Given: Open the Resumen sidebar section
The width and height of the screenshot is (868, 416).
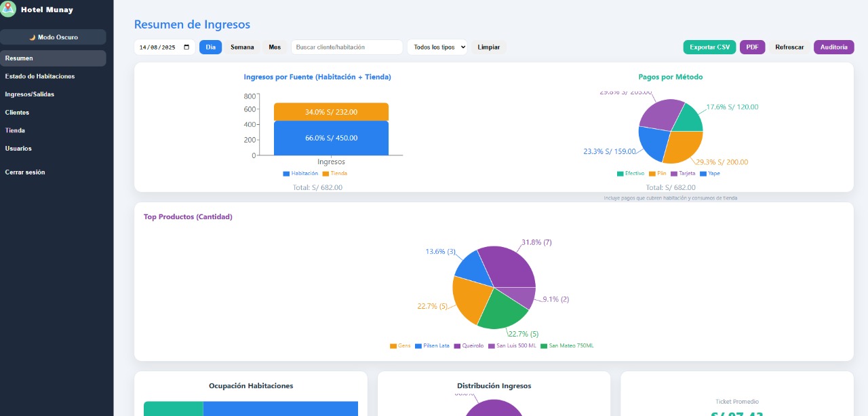Looking at the screenshot, I should [53, 58].
